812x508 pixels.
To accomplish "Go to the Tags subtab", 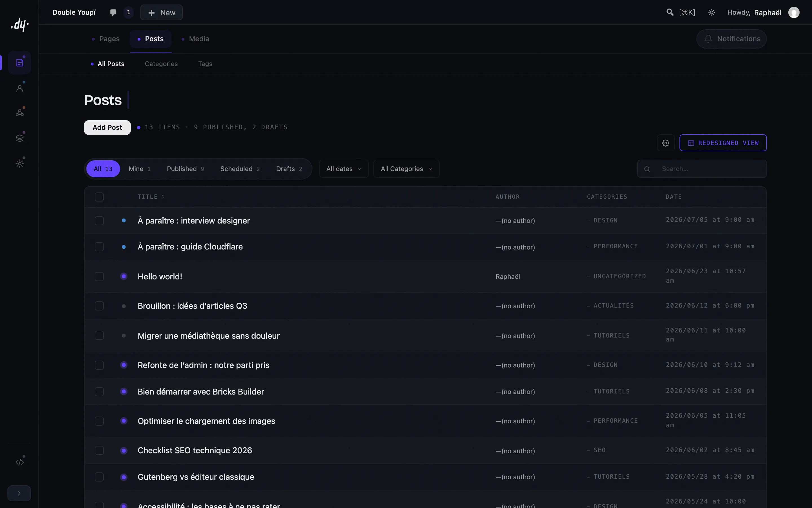I will 205,64.
